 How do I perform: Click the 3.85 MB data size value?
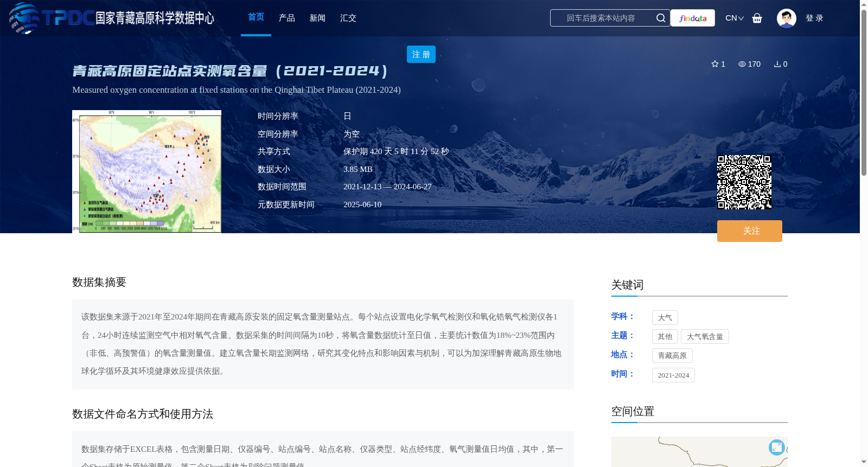358,169
